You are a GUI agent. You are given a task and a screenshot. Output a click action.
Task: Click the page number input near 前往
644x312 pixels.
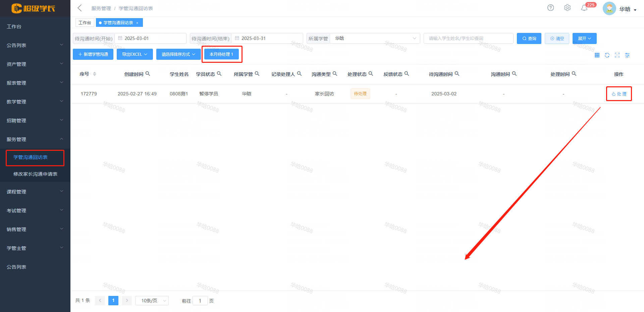[x=200, y=300]
